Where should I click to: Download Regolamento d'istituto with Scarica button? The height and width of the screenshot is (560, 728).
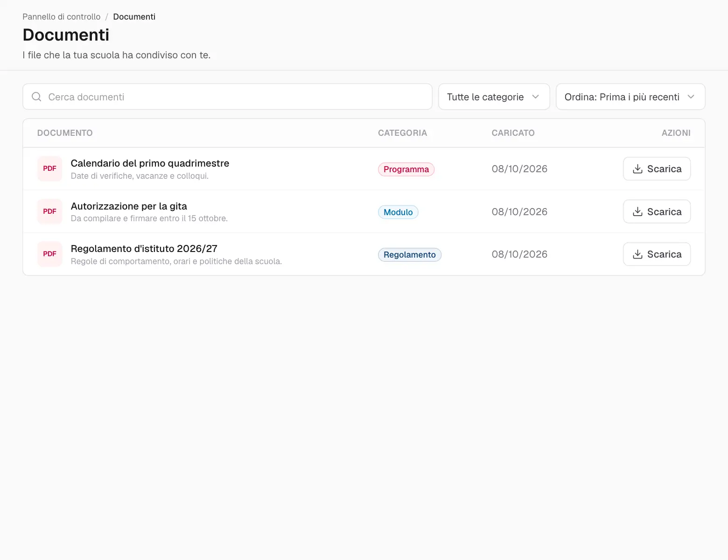click(657, 254)
